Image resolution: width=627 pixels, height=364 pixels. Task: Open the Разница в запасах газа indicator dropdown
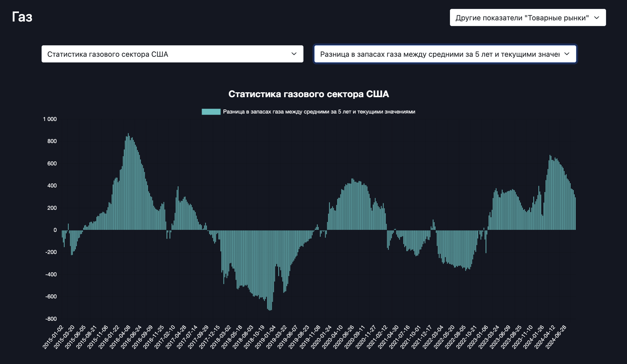coord(445,54)
